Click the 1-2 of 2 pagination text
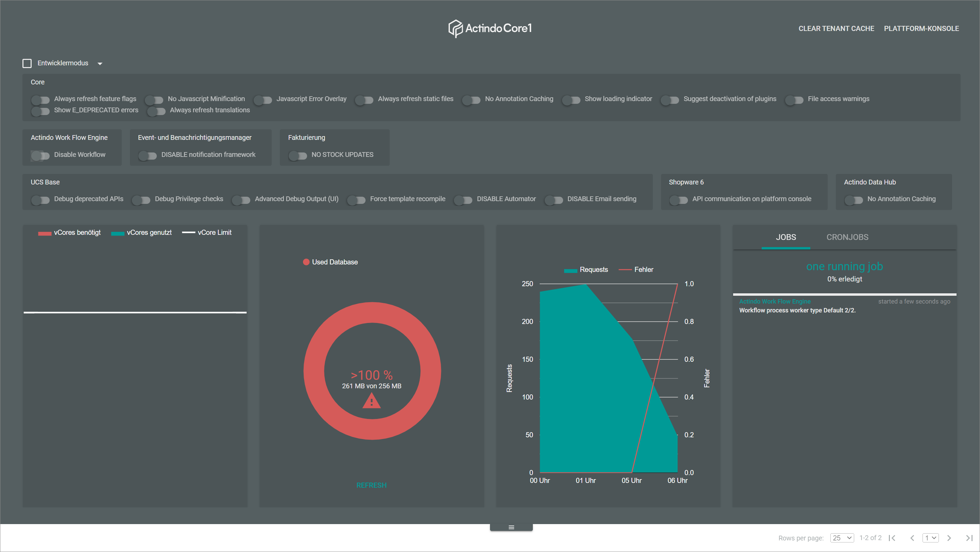This screenshot has width=980, height=552. click(x=871, y=538)
